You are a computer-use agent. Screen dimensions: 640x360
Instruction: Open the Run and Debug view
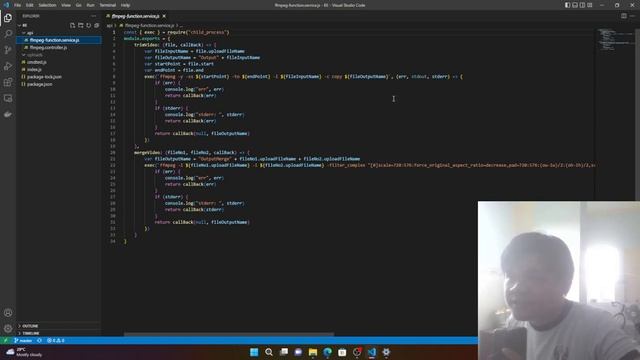pyautogui.click(x=8, y=66)
